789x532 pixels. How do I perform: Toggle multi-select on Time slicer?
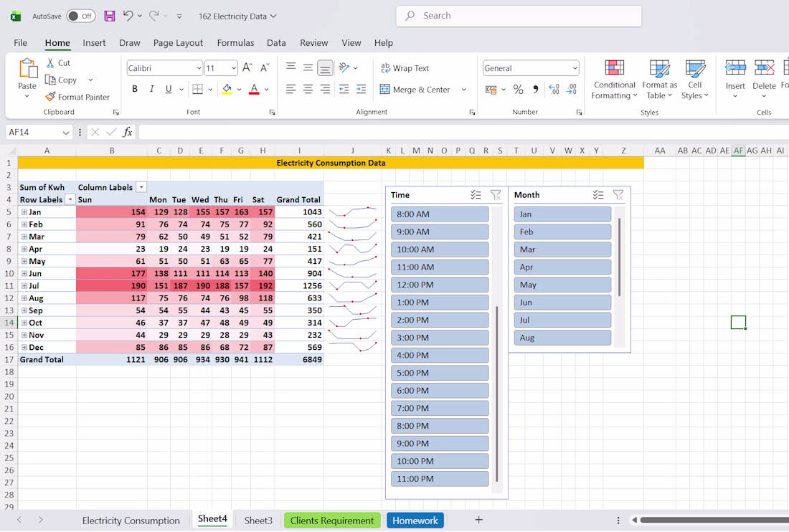coord(476,195)
